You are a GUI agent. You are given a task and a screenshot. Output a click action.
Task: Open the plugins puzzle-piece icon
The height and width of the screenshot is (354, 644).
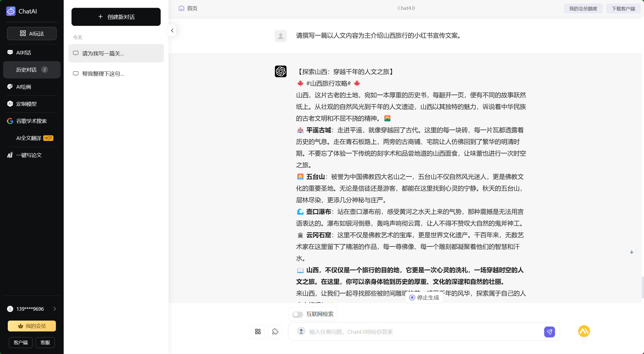click(275, 331)
